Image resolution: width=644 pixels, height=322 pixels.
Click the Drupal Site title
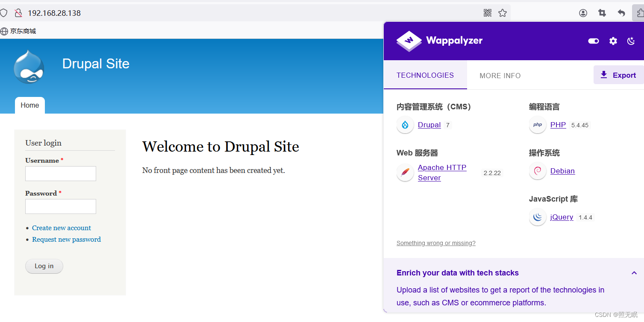(x=96, y=64)
